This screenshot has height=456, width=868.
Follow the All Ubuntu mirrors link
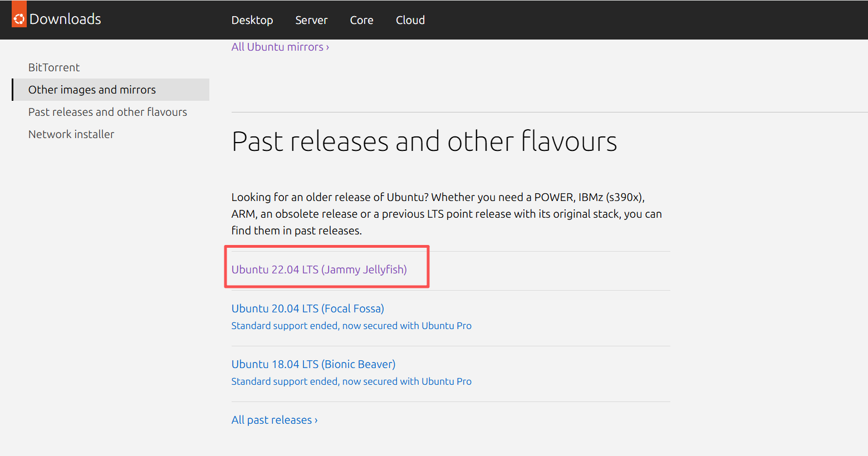(x=280, y=47)
